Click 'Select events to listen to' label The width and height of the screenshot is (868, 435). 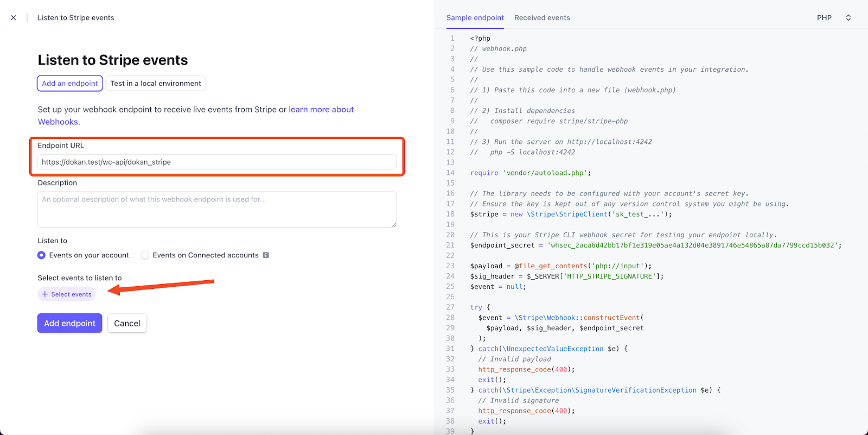(80, 278)
